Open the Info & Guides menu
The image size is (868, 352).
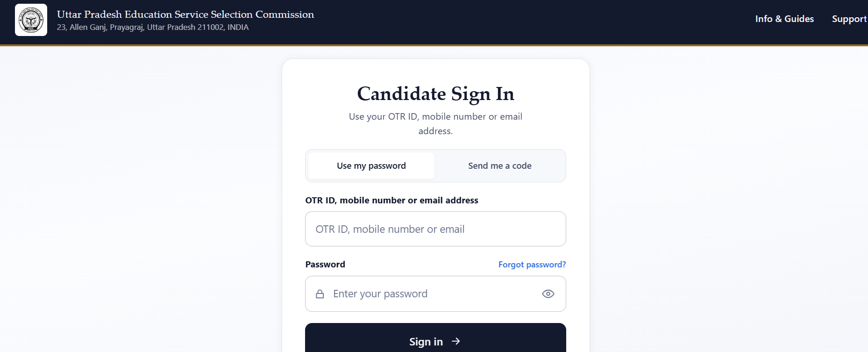pyautogui.click(x=784, y=19)
